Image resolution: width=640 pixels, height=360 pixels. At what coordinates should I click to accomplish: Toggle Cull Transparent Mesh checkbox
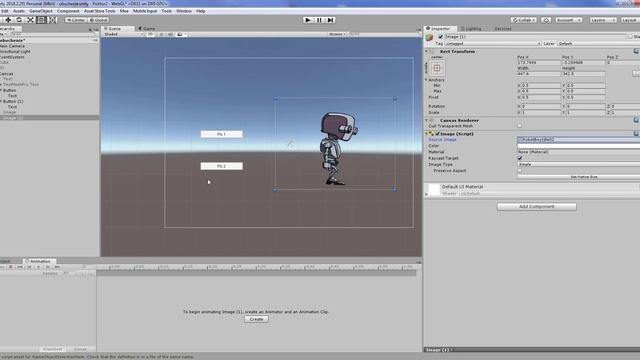520,126
